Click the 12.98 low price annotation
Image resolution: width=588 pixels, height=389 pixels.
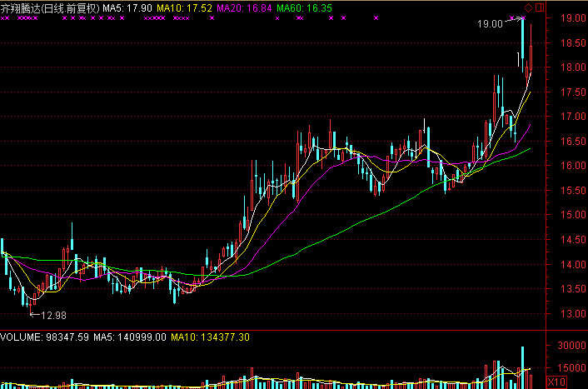[x=52, y=315]
